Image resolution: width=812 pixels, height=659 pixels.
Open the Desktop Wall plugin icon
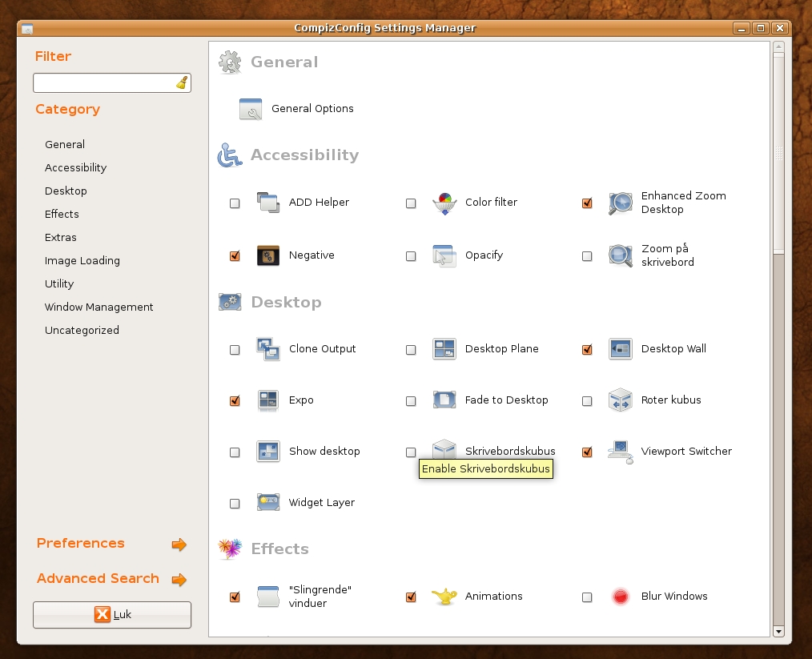click(621, 349)
